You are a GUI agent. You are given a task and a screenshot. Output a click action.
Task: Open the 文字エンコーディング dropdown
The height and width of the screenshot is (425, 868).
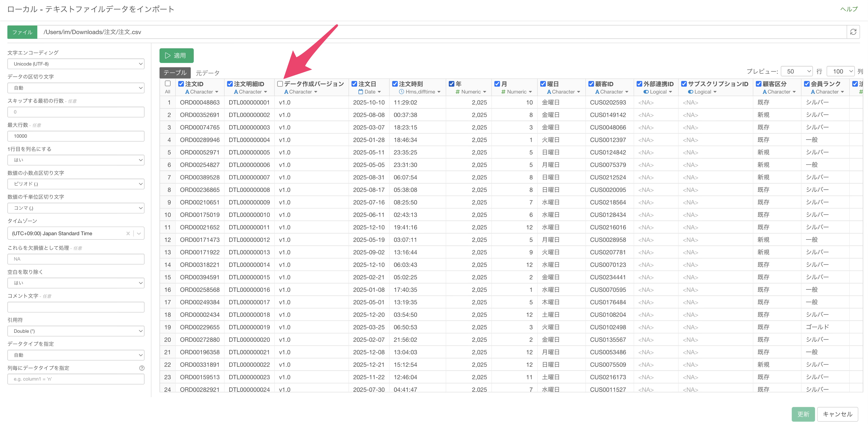coord(76,64)
